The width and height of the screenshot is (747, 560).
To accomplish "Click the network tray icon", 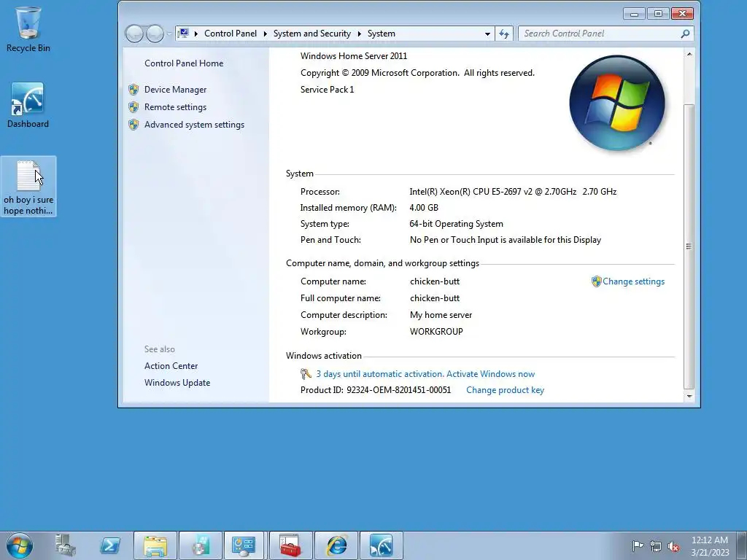I will point(656,546).
